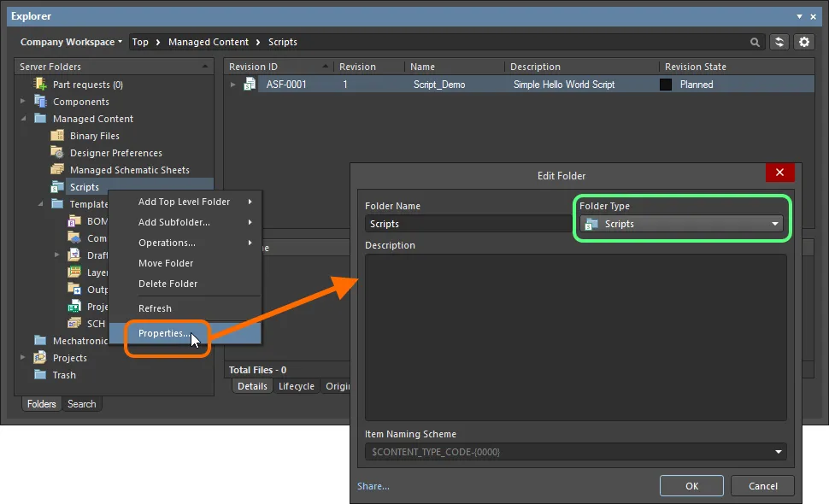
Task: Click the Description text area
Action: coord(575,337)
